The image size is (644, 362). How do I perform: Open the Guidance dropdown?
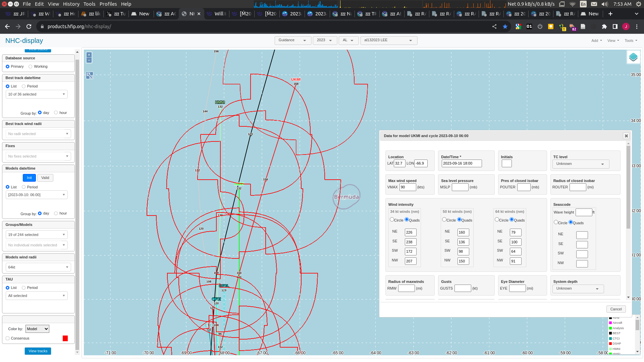(x=293, y=40)
